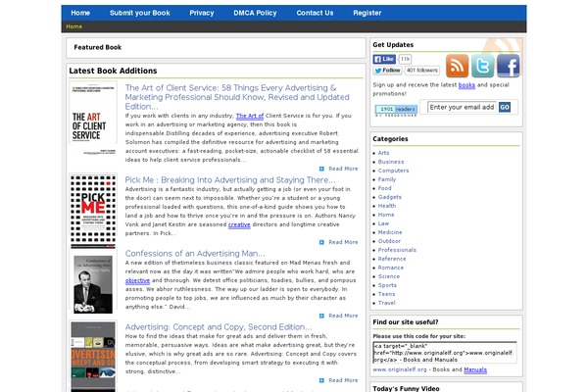588x392 pixels.
Task: Click the Facebook Like button
Action: (x=384, y=59)
